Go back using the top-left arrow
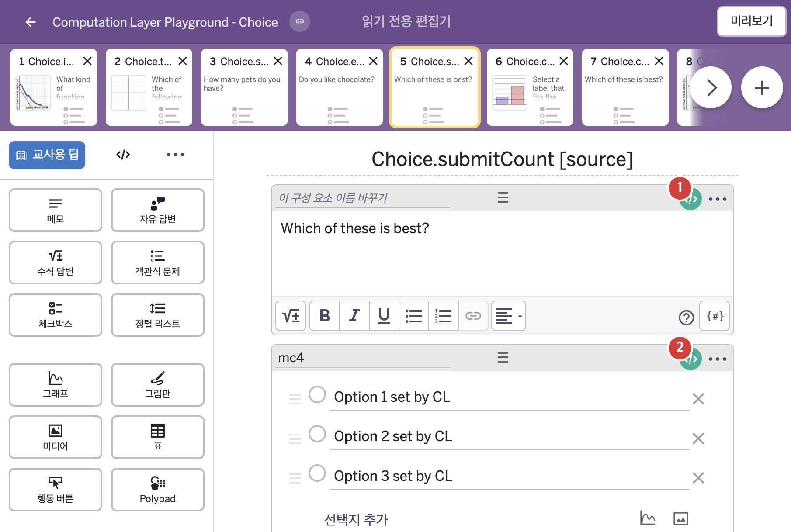Viewport: 791px width, 532px height. [x=31, y=22]
